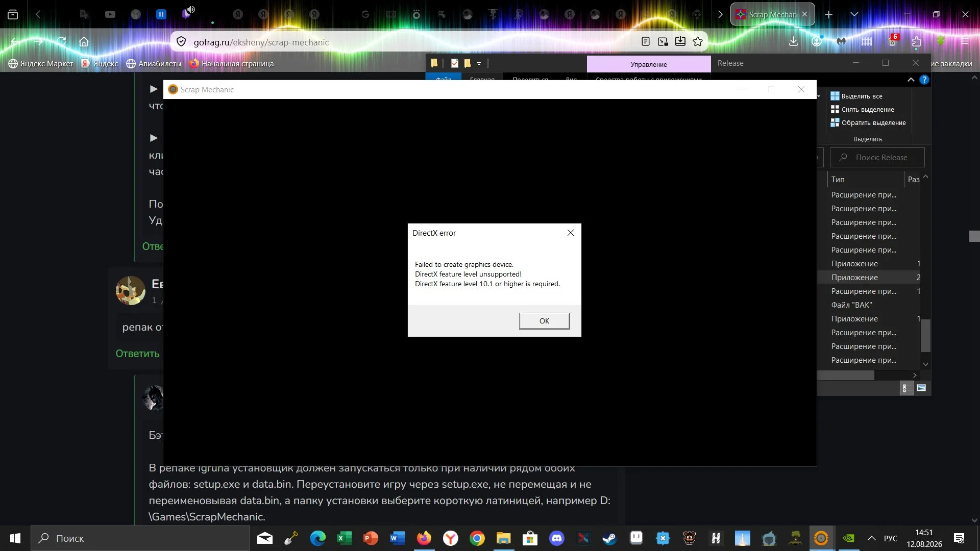
Task: Open a new browser tab
Action: [x=829, y=15]
